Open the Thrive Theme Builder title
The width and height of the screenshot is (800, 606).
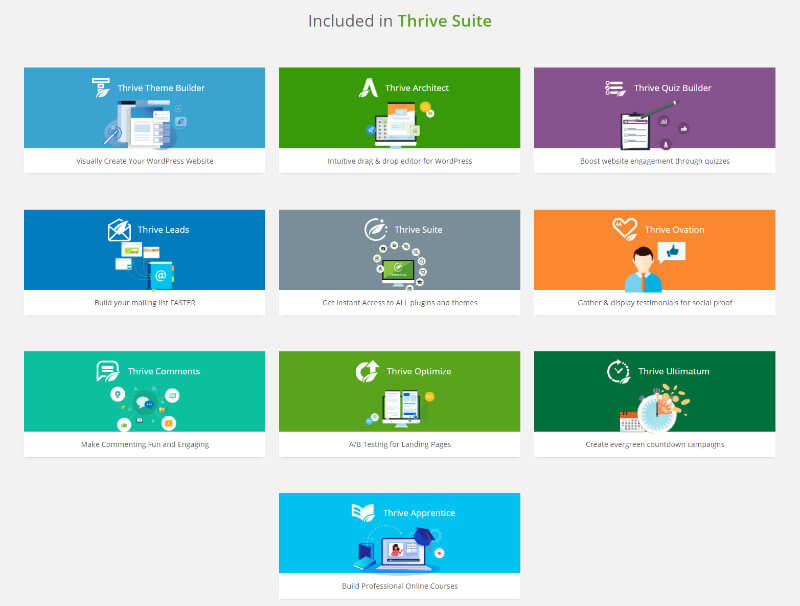point(161,88)
